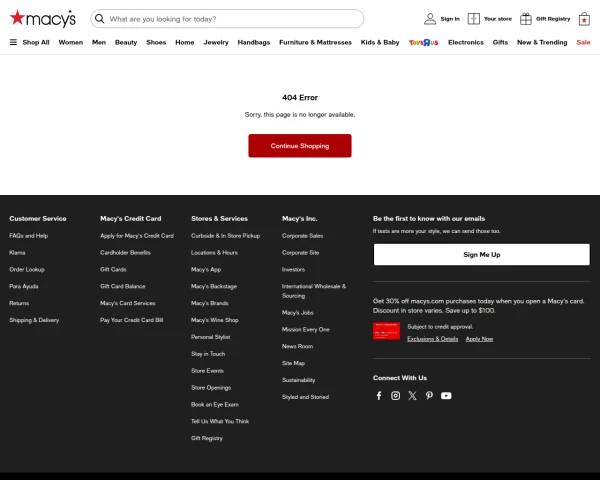Click the search magnifier icon
Screen dimensions: 600x480
[99, 19]
